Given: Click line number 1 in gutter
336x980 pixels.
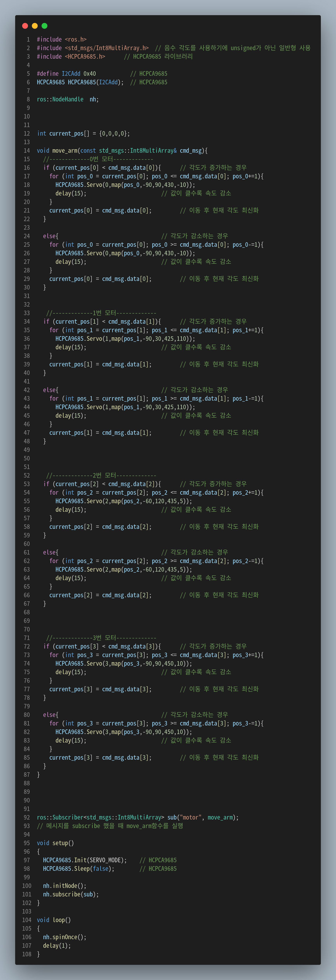Looking at the screenshot, I should pos(28,40).
